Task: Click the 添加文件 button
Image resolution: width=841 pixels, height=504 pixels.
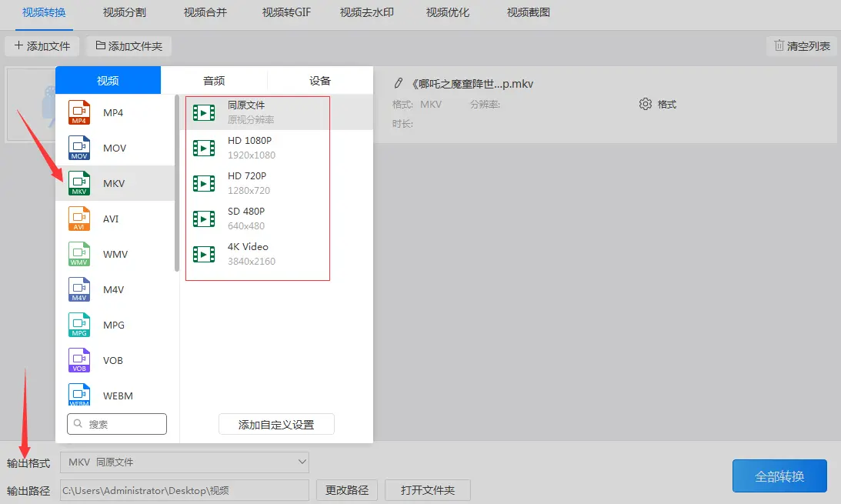Action: click(42, 46)
